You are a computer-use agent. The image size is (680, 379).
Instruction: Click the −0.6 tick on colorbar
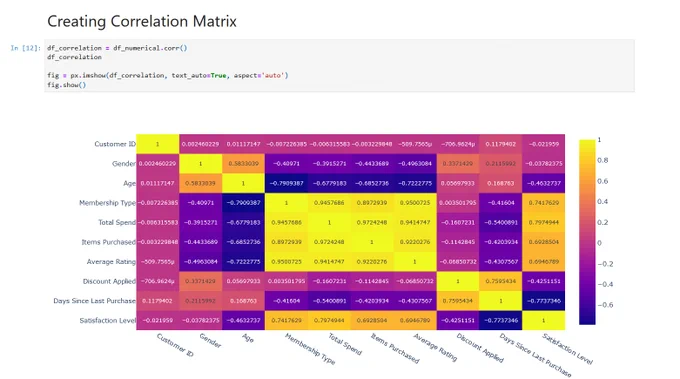point(605,305)
